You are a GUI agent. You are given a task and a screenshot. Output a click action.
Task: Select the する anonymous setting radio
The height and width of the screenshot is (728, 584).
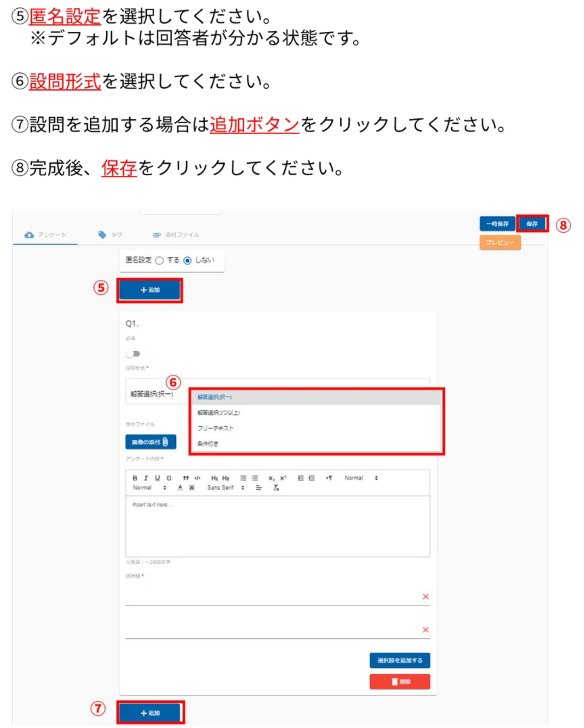coord(159,261)
